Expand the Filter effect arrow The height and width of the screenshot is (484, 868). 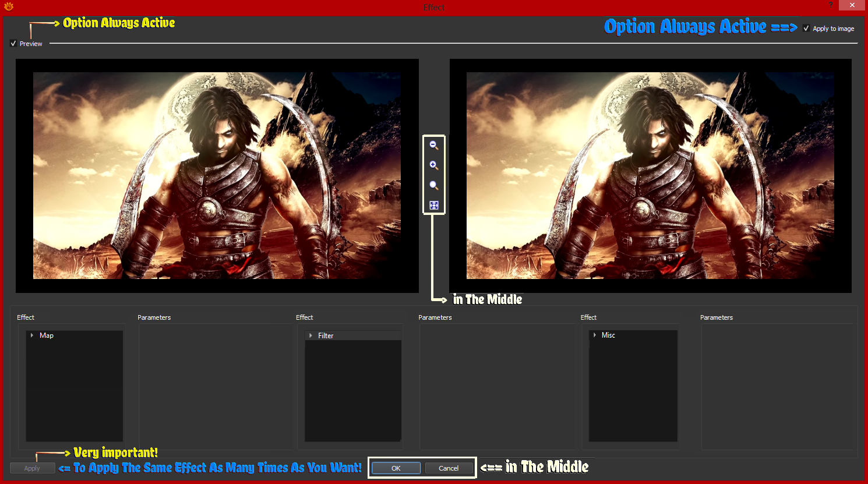310,335
